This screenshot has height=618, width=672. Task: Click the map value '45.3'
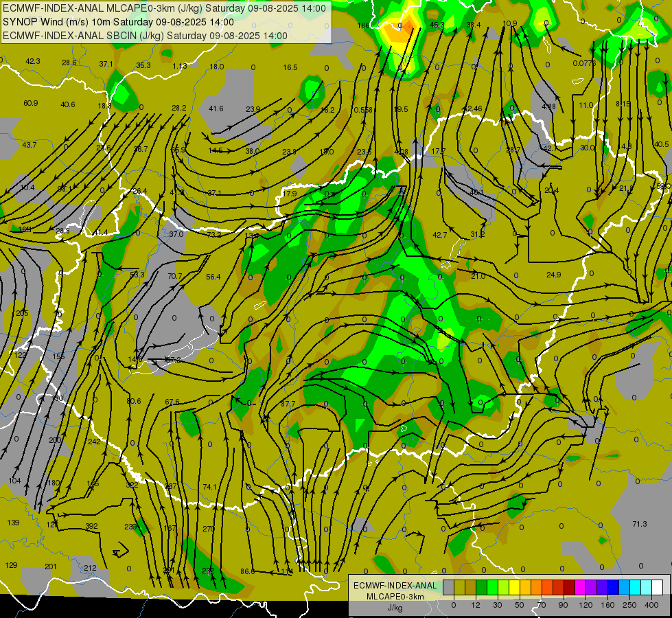437,25
